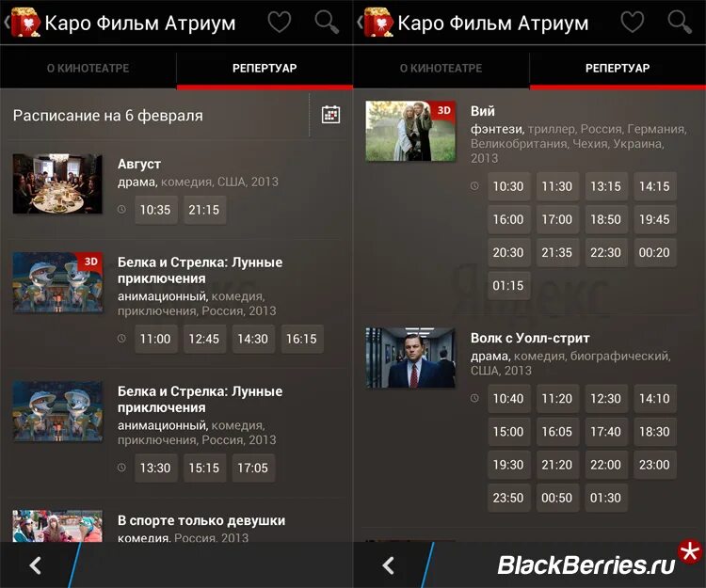This screenshot has width=706, height=588.
Task: Open the Вий 3D movie poster thumbnail
Action: 410,131
